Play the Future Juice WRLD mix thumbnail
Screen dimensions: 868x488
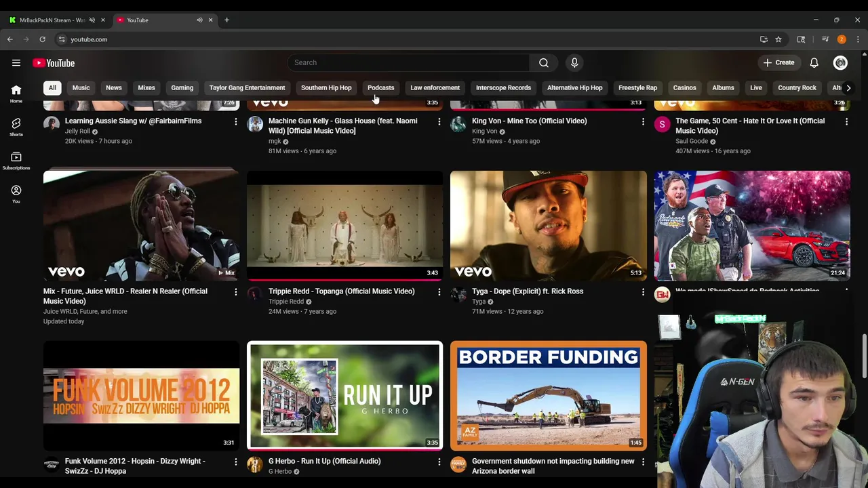pyautogui.click(x=141, y=225)
